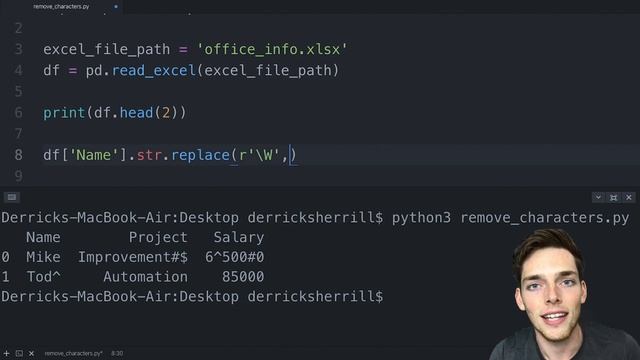Click the 'Name' string on line 8

coord(94,155)
